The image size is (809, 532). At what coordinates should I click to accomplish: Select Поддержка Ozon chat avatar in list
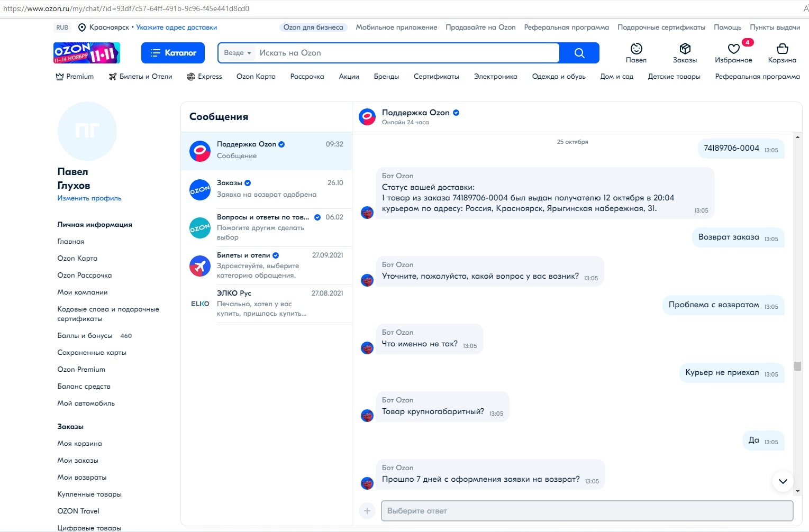200,151
